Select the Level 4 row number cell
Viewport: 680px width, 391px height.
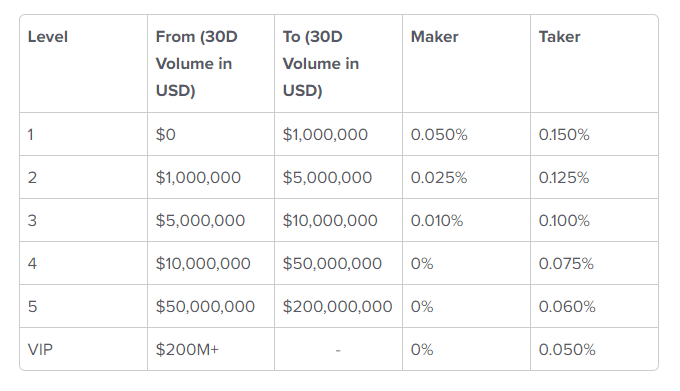(32, 264)
